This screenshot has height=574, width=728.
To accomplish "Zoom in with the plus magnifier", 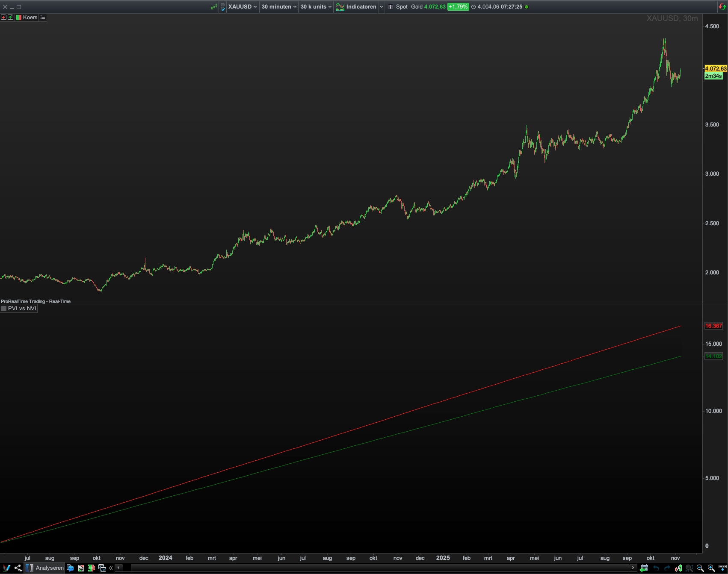I will (711, 568).
